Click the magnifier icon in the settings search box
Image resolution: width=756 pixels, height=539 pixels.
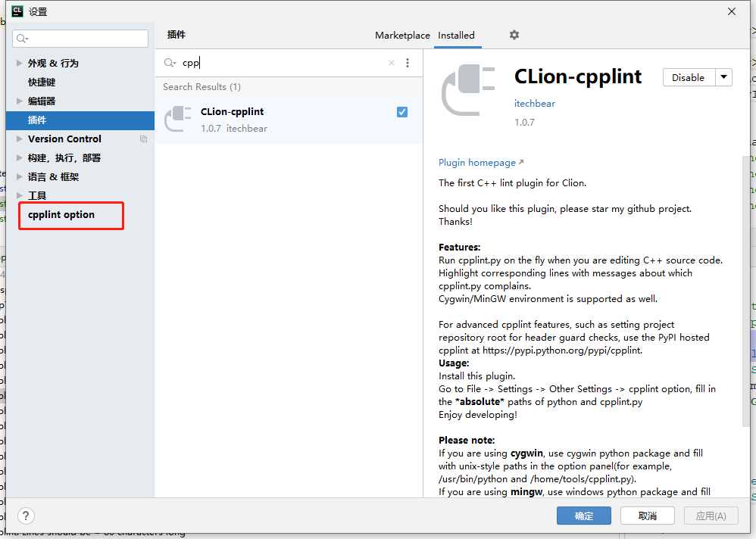[22, 39]
